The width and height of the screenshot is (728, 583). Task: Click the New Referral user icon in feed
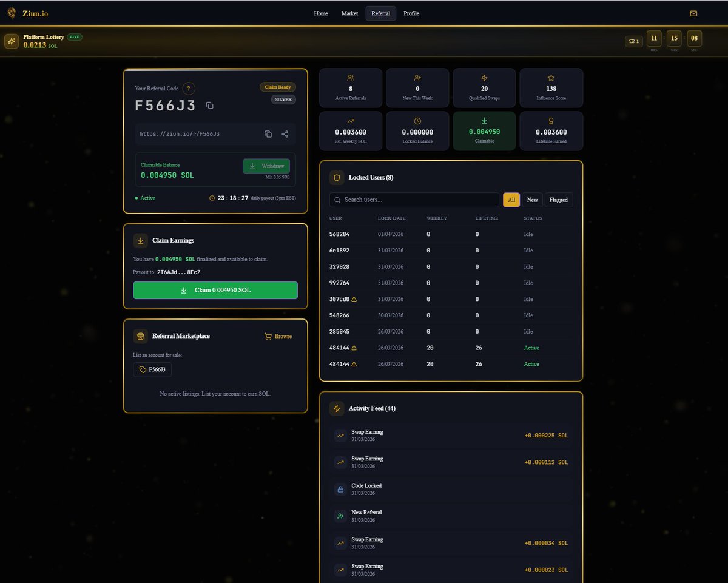pos(340,516)
